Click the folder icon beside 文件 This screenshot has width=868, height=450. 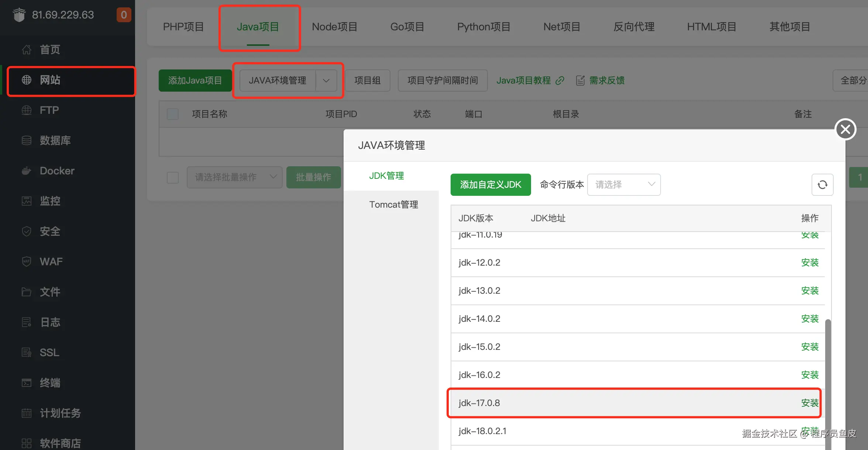(x=27, y=292)
